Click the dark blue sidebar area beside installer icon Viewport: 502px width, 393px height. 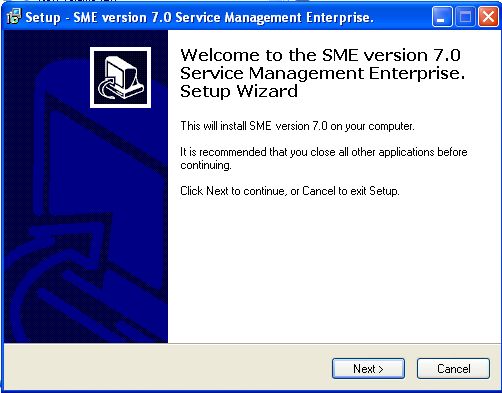(x=47, y=77)
